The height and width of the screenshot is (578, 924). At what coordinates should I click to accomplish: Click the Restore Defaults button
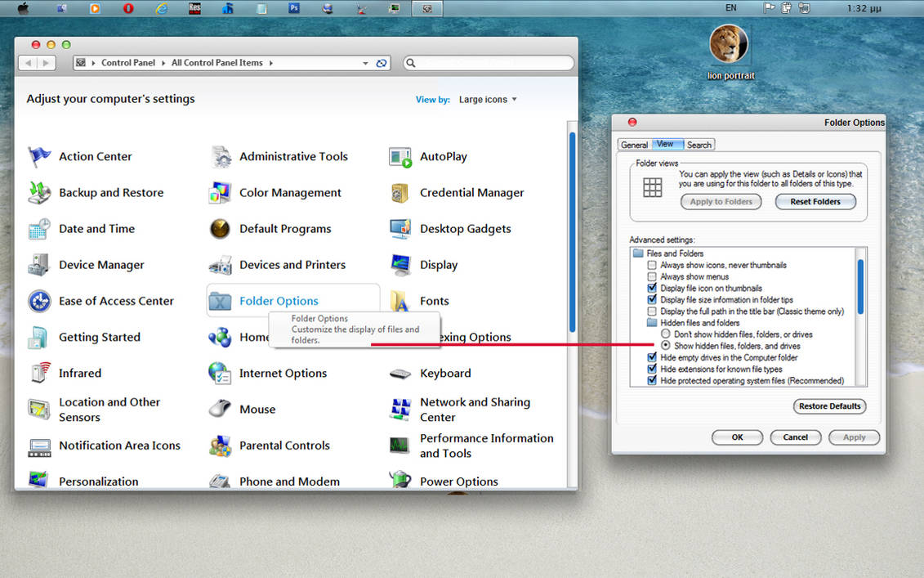tap(829, 406)
